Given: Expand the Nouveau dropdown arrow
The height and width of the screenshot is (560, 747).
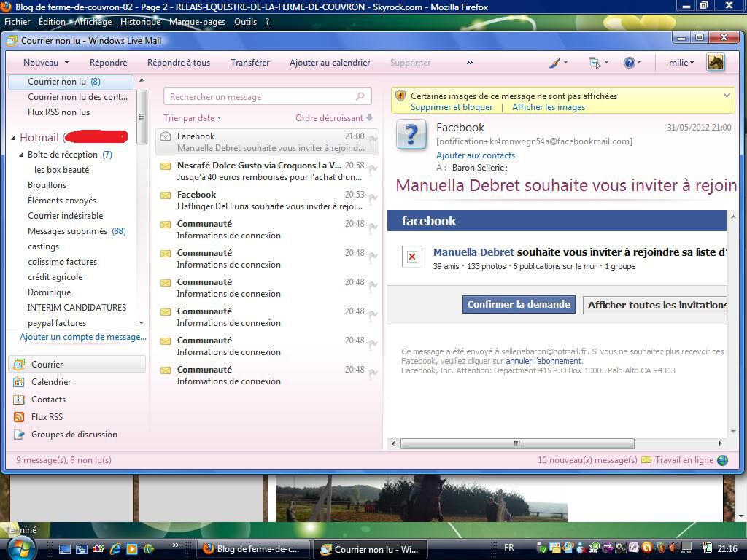Looking at the screenshot, I should click(x=66, y=63).
